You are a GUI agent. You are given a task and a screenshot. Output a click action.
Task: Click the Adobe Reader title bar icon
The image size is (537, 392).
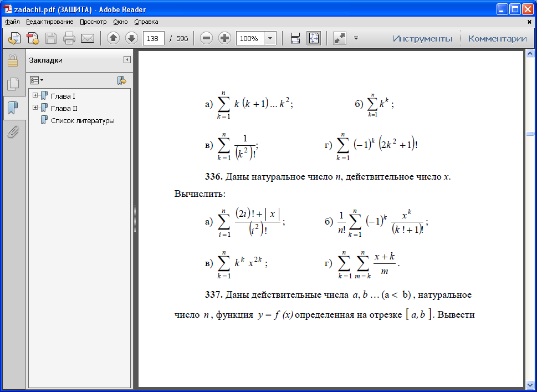8,9
